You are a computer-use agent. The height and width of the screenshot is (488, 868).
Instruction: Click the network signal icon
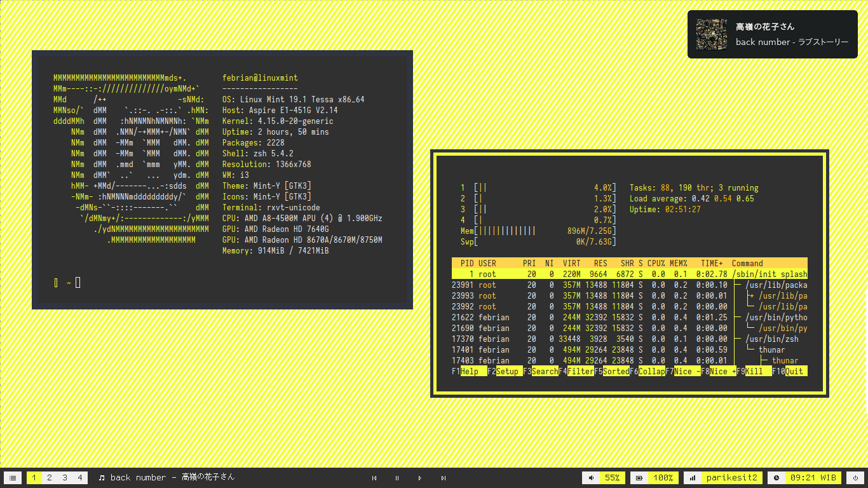coord(693,478)
